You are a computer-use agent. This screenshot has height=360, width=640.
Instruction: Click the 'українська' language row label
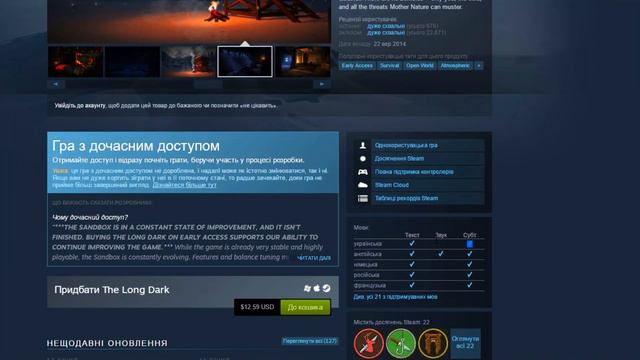point(367,244)
